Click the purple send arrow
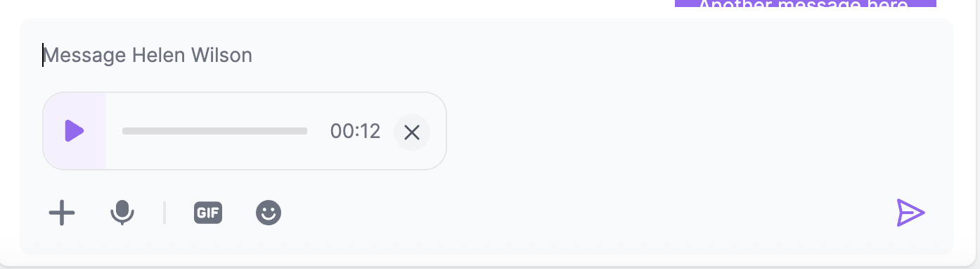 [x=911, y=213]
